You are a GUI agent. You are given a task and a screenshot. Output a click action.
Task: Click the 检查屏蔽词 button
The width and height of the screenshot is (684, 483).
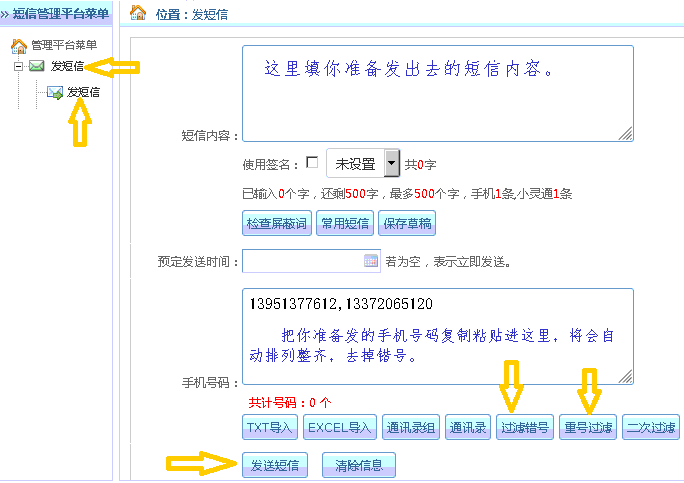(x=276, y=223)
